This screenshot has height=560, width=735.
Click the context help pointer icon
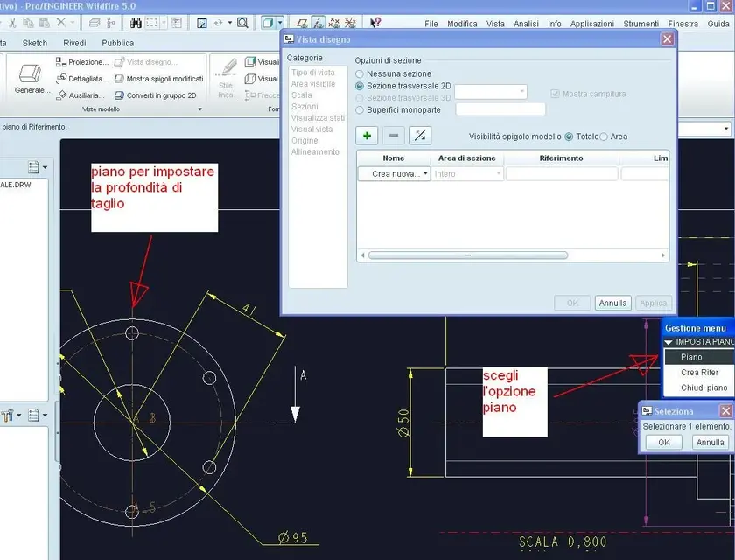click(375, 23)
